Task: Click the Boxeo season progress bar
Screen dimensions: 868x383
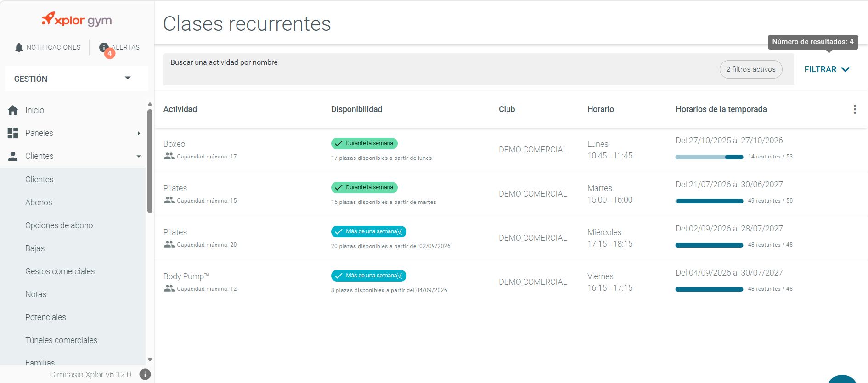Action: (709, 157)
